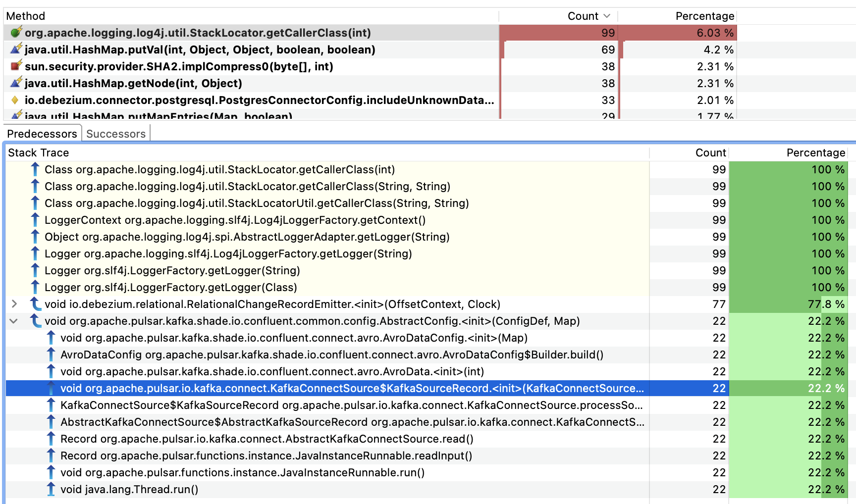Select the StackLocatorUtil.getCallerClass(String, String) frame
Viewport: 856px width, 504px height.
tap(427, 203)
